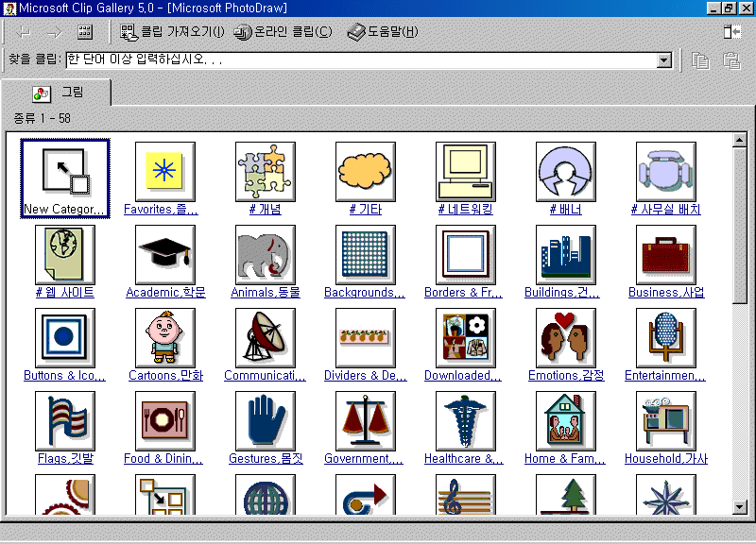
Task: Open the compass star category thumbnail
Action: (x=666, y=494)
